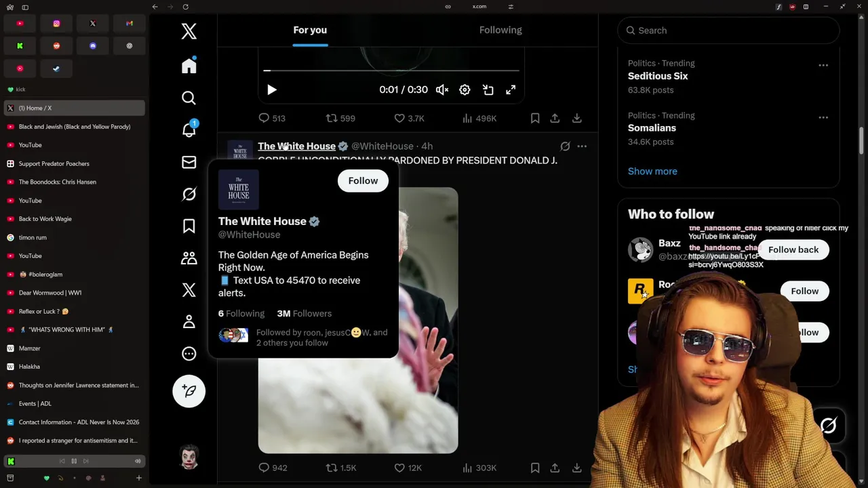The image size is (868, 488).
Task: Open Grok explain icon on White House post
Action: (x=565, y=146)
